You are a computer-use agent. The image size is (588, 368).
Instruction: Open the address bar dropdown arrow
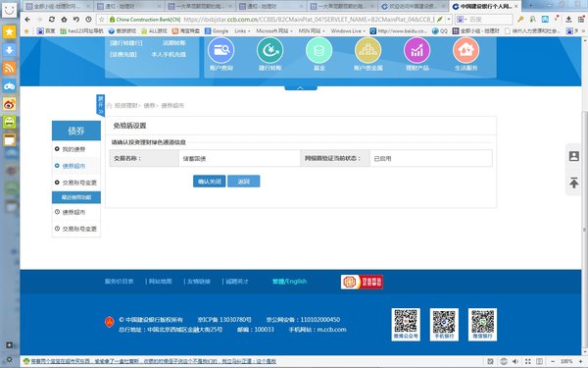(449, 20)
